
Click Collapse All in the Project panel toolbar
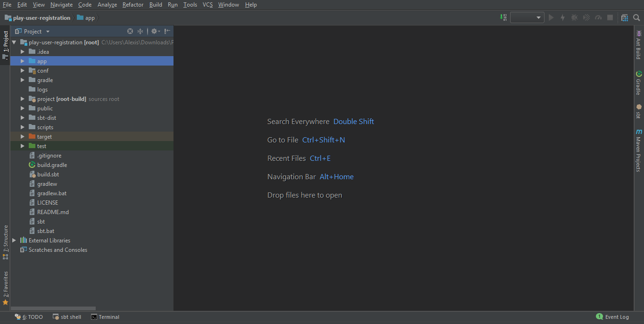pos(140,31)
